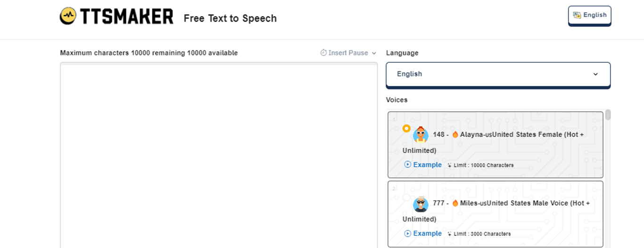Viewport: 644px width, 248px height.
Task: Click the Free Text to Speech heading
Action: [230, 18]
